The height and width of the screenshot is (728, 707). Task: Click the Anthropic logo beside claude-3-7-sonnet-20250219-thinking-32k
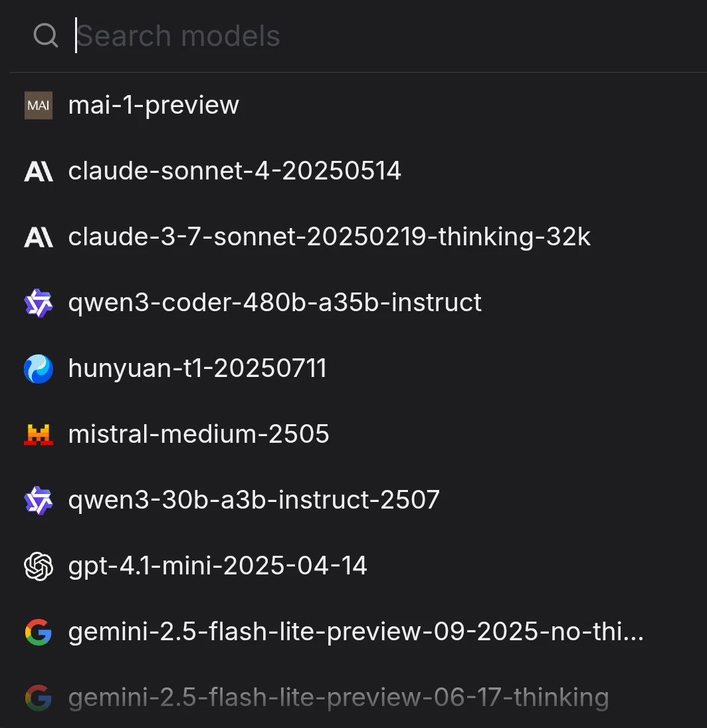click(38, 237)
